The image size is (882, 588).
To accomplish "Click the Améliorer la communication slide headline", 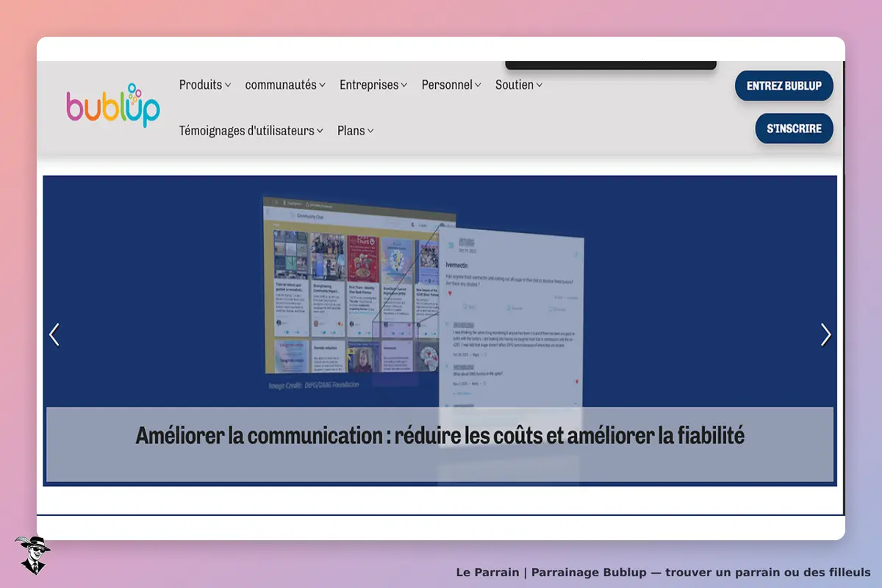I will tap(440, 435).
